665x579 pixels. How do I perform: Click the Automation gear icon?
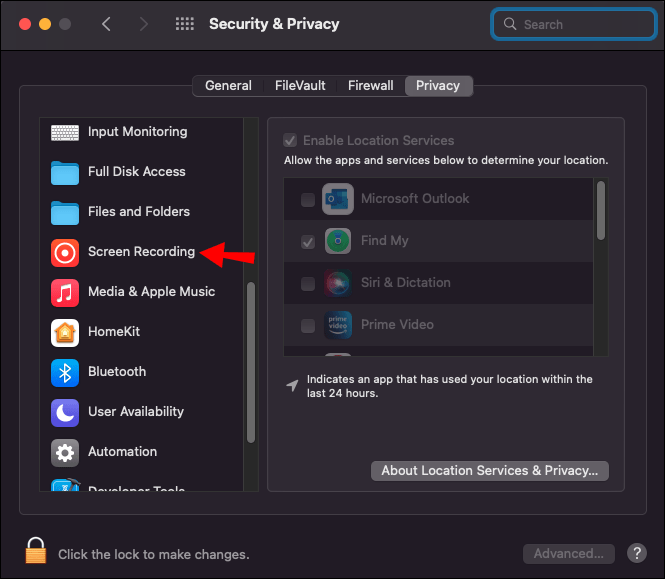pos(64,453)
